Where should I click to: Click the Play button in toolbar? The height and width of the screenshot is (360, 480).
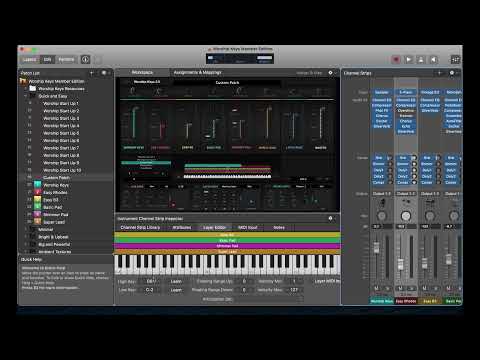[408, 60]
